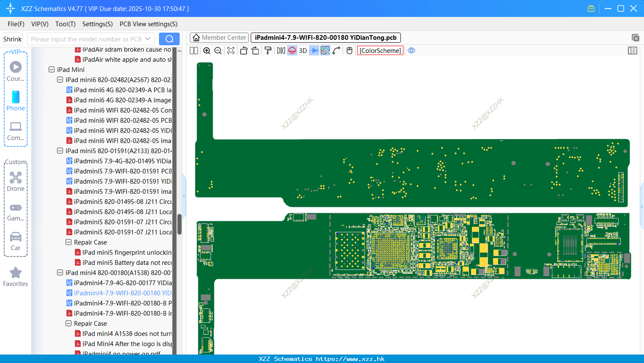Open iPad mini6 4G 820-02349-A image PDF
The height and width of the screenshot is (363, 644).
pos(119,100)
